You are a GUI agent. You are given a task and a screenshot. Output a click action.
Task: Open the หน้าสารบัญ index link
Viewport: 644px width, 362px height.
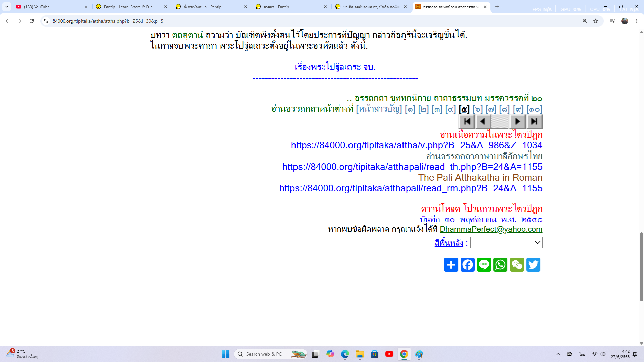coord(379,109)
